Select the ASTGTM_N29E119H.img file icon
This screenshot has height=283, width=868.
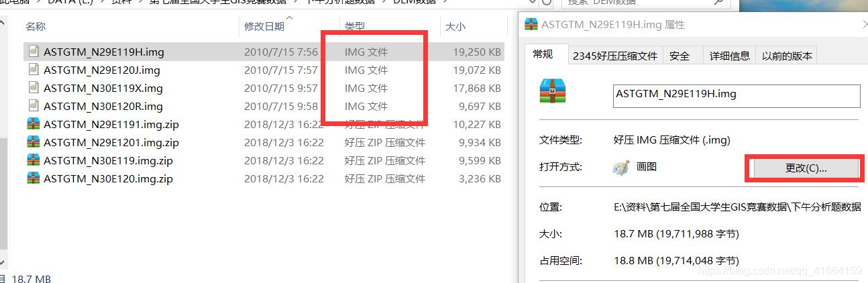click(x=34, y=52)
